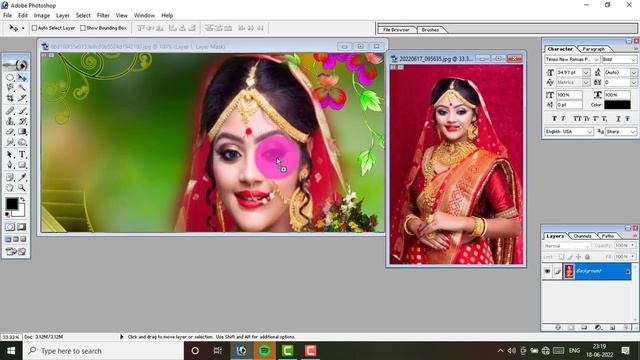Open the Brushes tab in palette well
640x360 pixels.
pos(430,30)
